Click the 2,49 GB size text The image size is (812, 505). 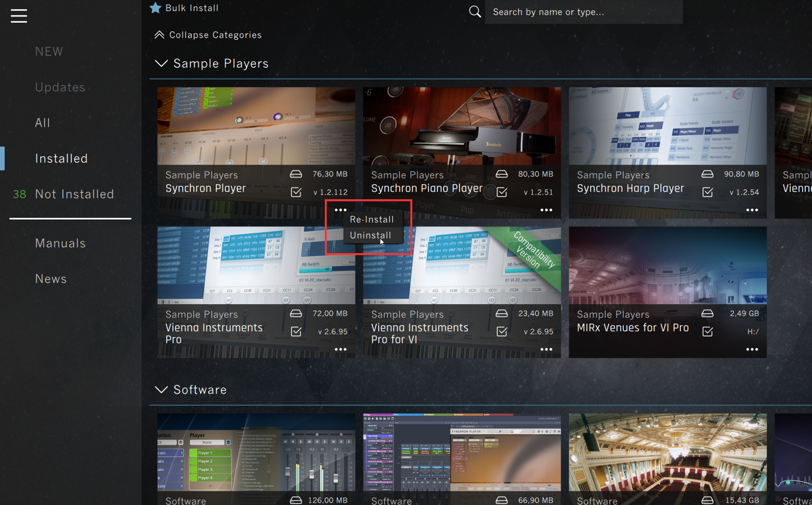pos(745,313)
